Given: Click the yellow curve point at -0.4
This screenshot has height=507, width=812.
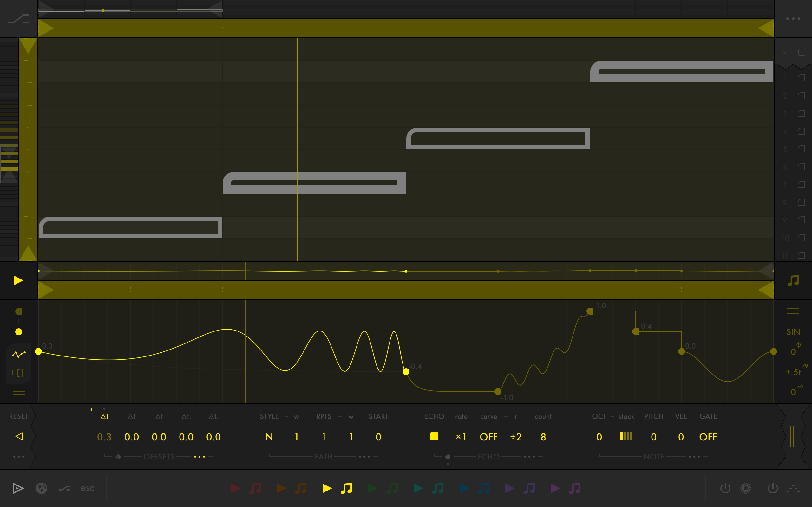Looking at the screenshot, I should (406, 371).
